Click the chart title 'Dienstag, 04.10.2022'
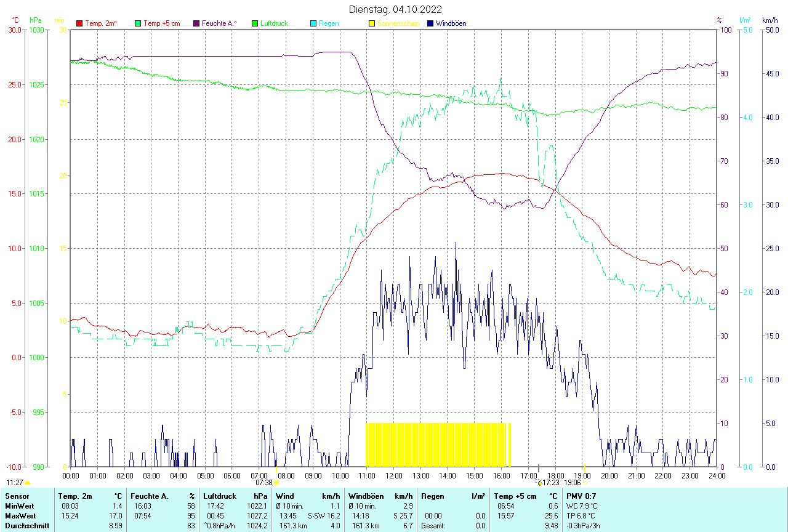The image size is (788, 532). click(395, 9)
